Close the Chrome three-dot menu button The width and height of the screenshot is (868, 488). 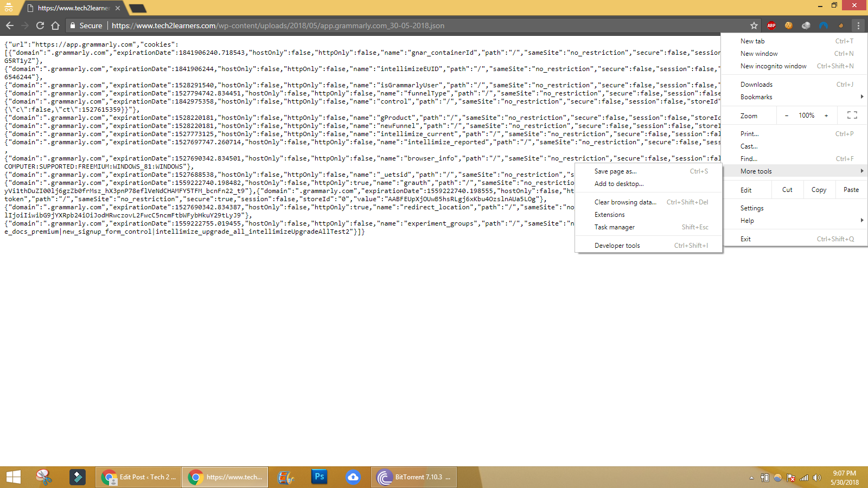point(858,25)
